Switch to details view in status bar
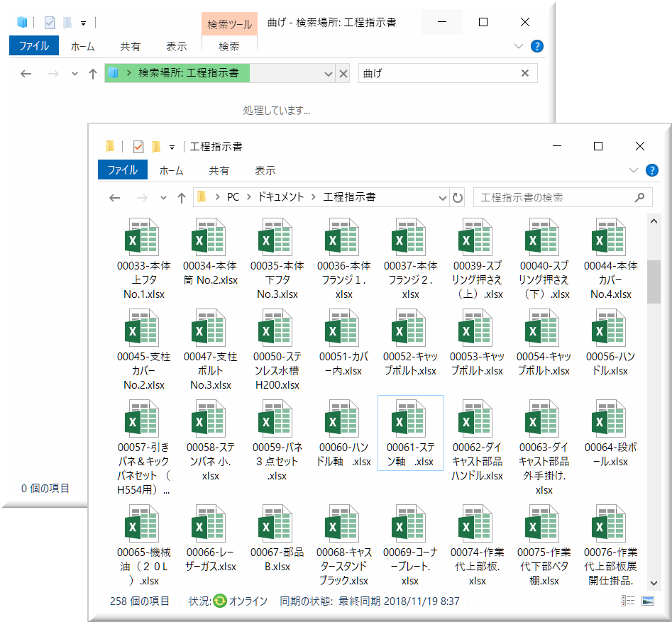This screenshot has height=622, width=672. (628, 601)
